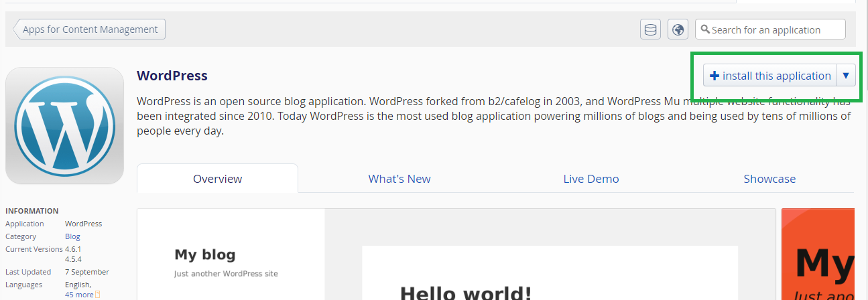Screen dimensions: 868x300
Task: Click 'Just another WordPress site' tagline
Action: point(226,273)
